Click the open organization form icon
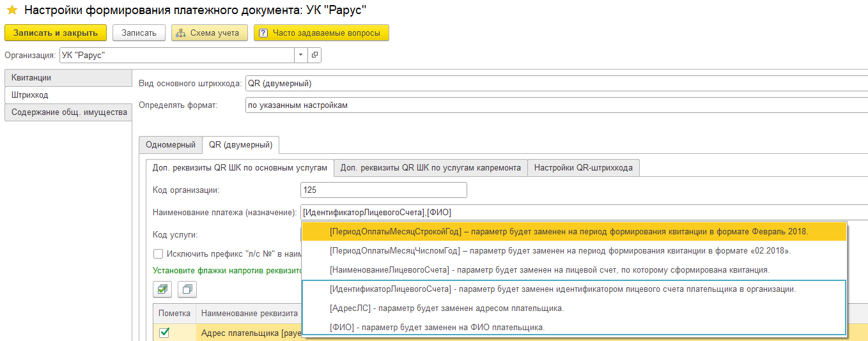 point(314,56)
